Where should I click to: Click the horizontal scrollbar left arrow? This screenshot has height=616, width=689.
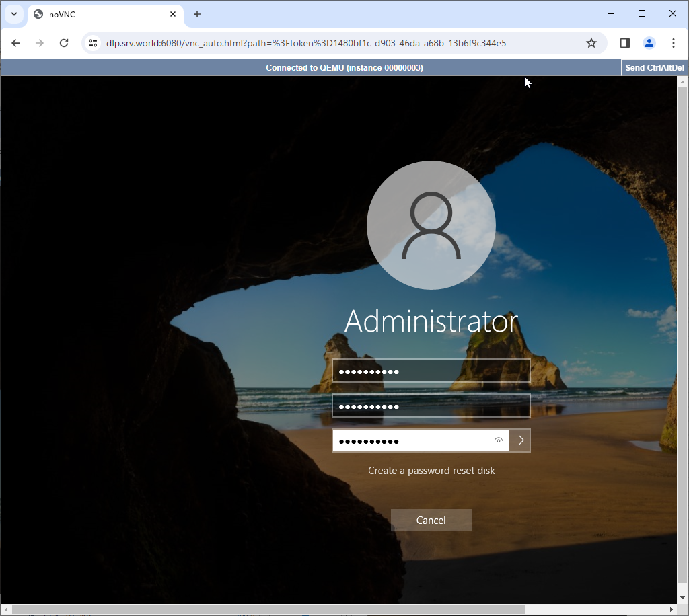pyautogui.click(x=6, y=609)
